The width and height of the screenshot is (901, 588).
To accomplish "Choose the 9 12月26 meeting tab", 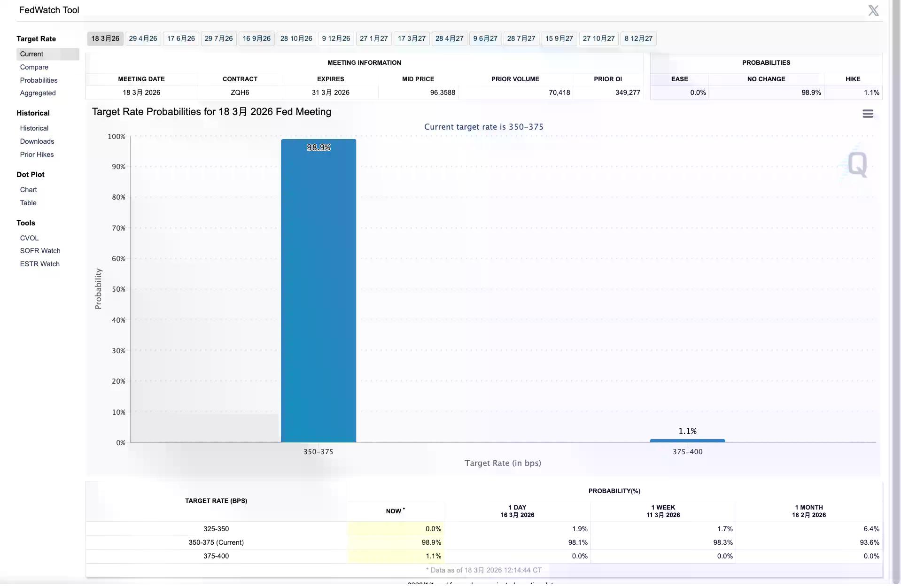I will 336,39.
